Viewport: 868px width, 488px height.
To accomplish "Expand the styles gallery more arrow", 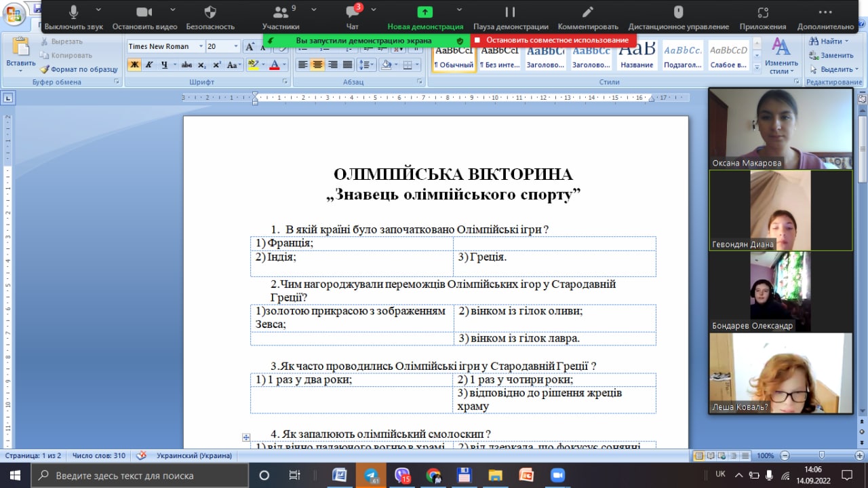I will tap(757, 67).
